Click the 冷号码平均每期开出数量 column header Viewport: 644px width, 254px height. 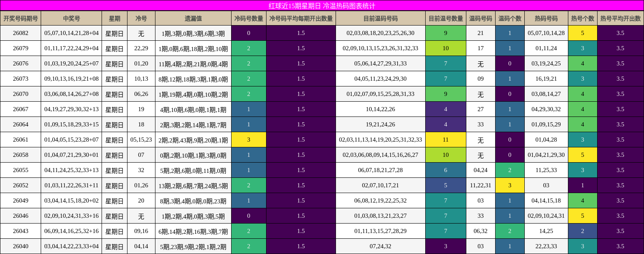click(x=301, y=19)
